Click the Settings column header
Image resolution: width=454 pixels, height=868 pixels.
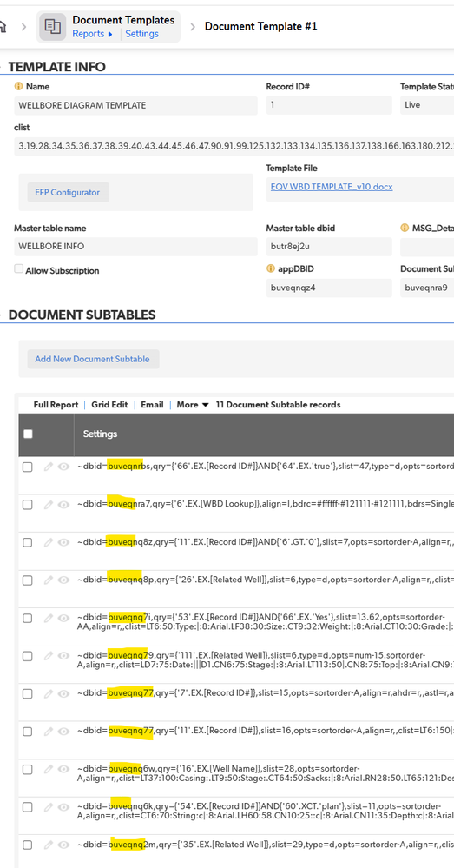(x=100, y=434)
